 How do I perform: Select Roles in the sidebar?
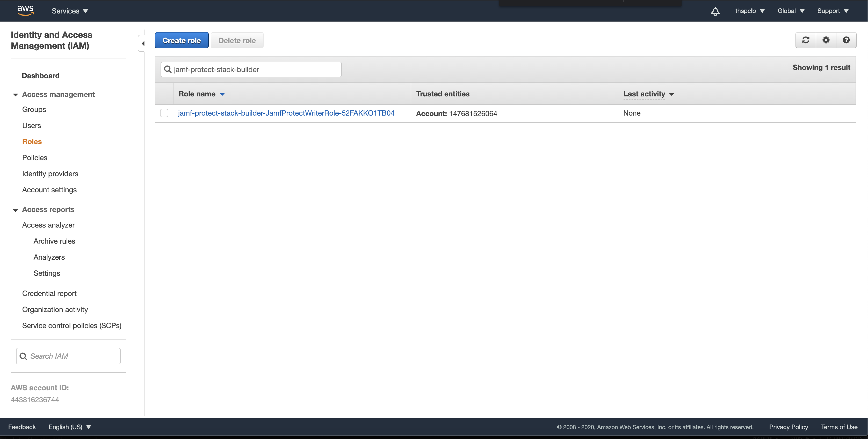32,141
